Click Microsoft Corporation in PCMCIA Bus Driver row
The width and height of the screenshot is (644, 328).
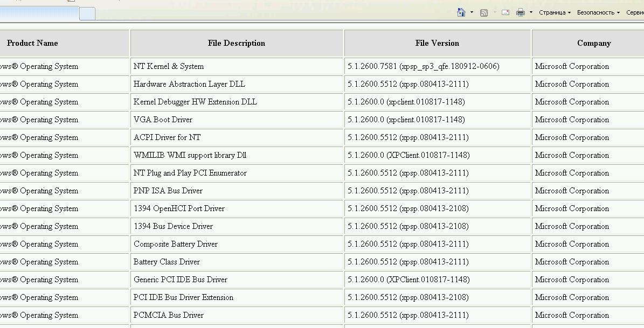pos(588,315)
